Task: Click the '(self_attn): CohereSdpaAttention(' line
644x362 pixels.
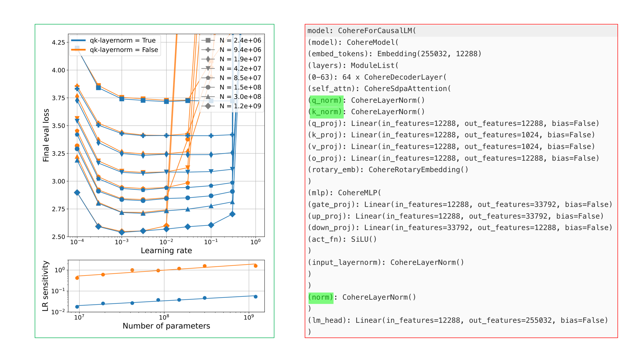Action: click(379, 89)
